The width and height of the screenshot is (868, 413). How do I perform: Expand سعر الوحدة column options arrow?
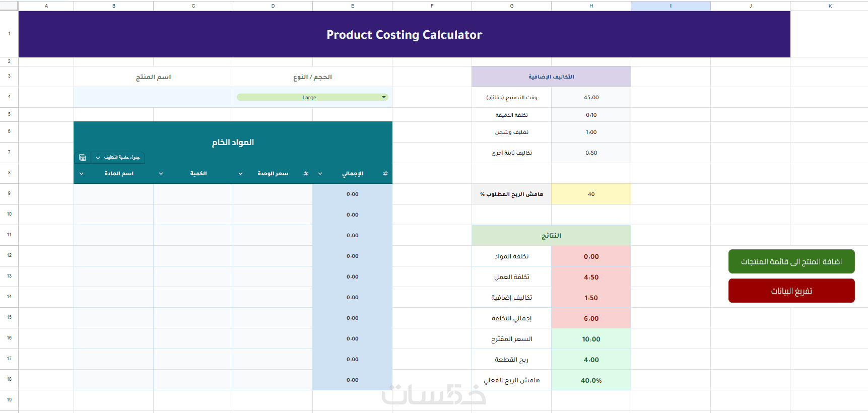[x=241, y=174]
